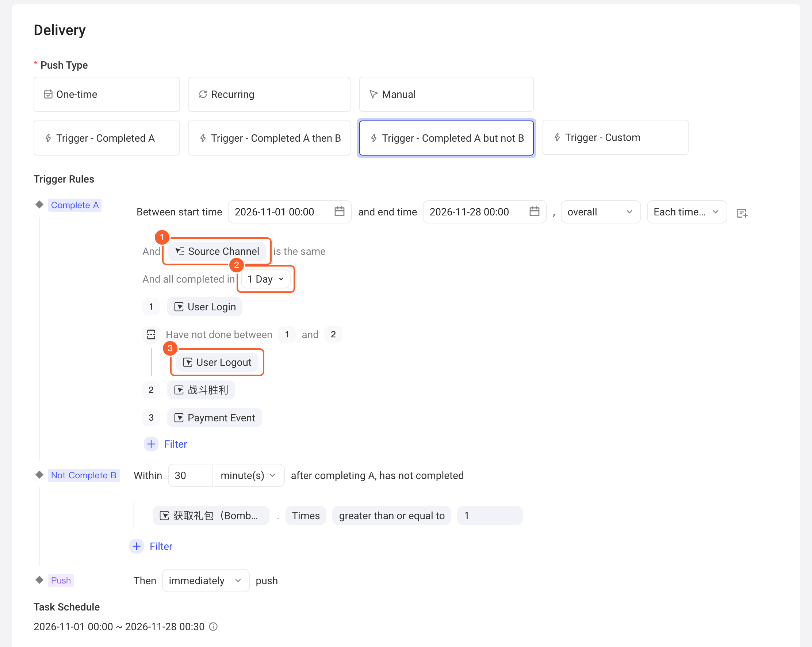812x647 pixels.
Task: Click info icon next to Task Schedule time
Action: pyautogui.click(x=213, y=627)
